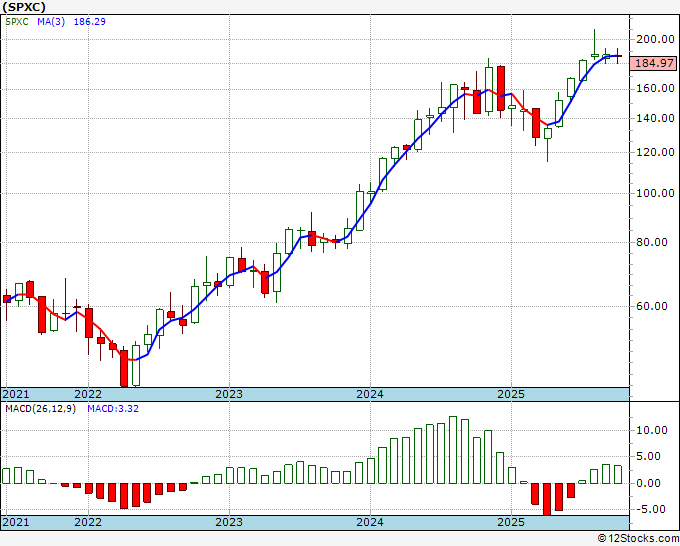Click the lowest MACD histogram bar in 2025
The image size is (680, 546).
tap(547, 499)
